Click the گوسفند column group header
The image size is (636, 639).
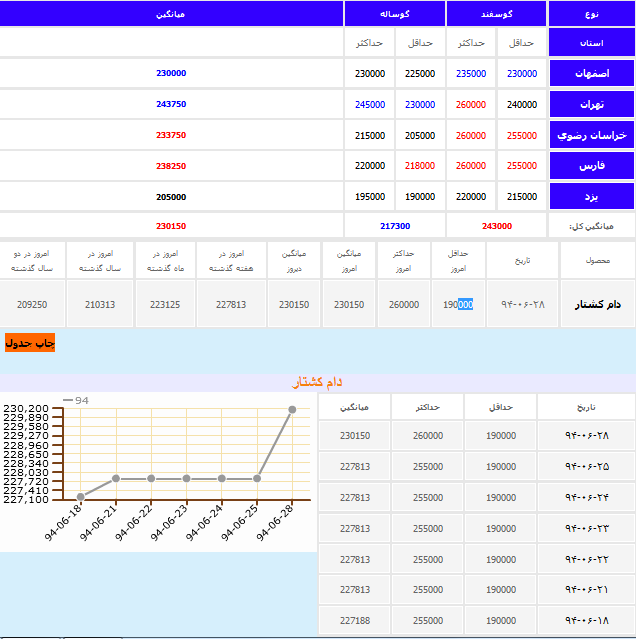[496, 14]
